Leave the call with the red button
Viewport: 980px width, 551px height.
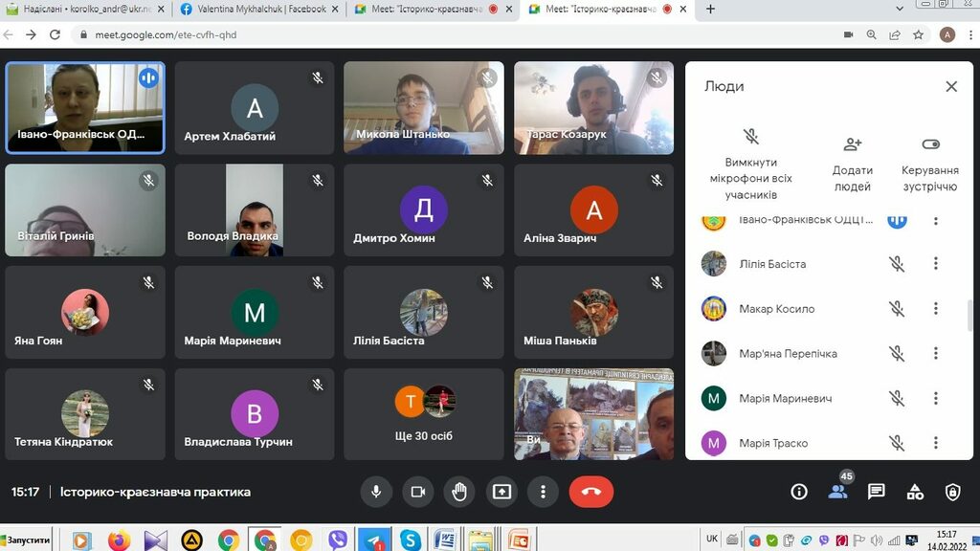point(590,492)
